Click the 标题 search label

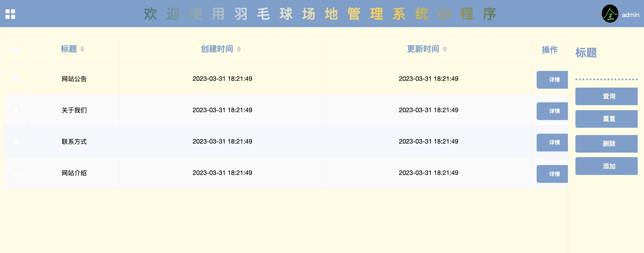tap(586, 53)
